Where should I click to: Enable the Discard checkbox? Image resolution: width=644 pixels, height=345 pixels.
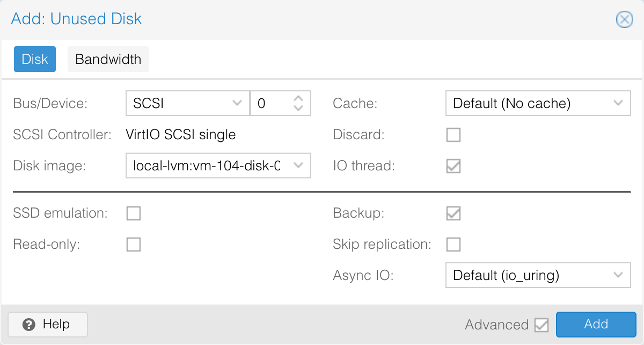pyautogui.click(x=453, y=135)
